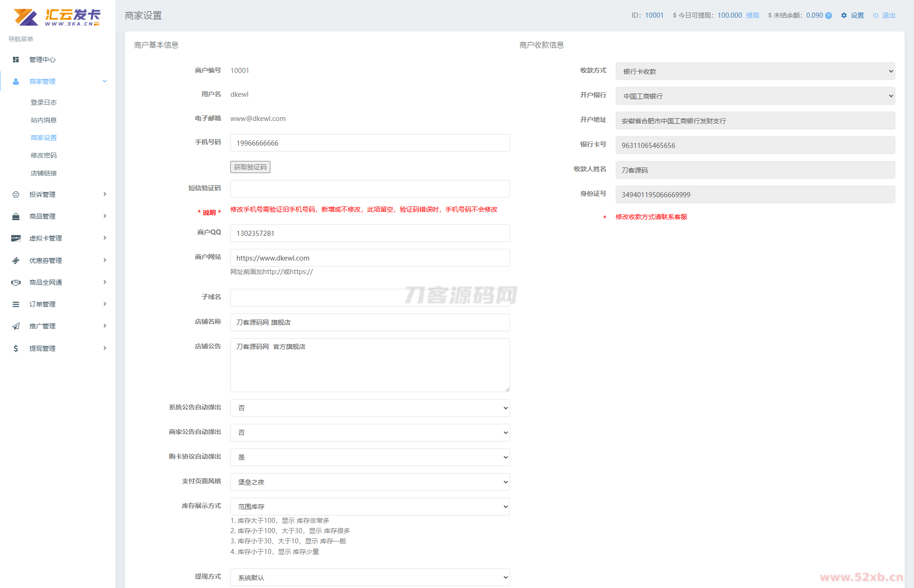This screenshot has width=914, height=588.
Task: Click the handshake icon for 商品全网通
Action: (16, 282)
